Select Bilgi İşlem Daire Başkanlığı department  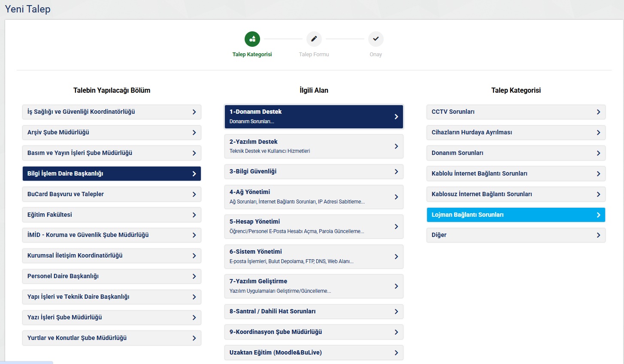[x=111, y=174]
